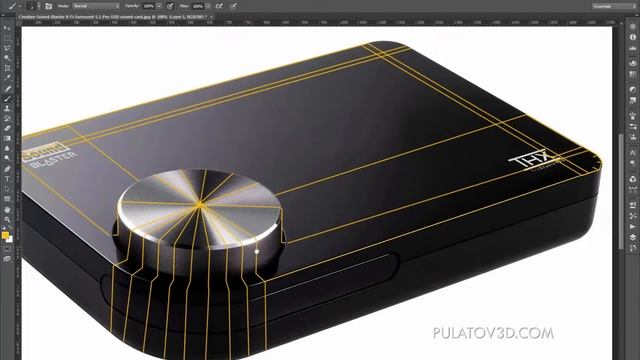
Task: Select the Healing Brush tool
Action: click(x=7, y=88)
